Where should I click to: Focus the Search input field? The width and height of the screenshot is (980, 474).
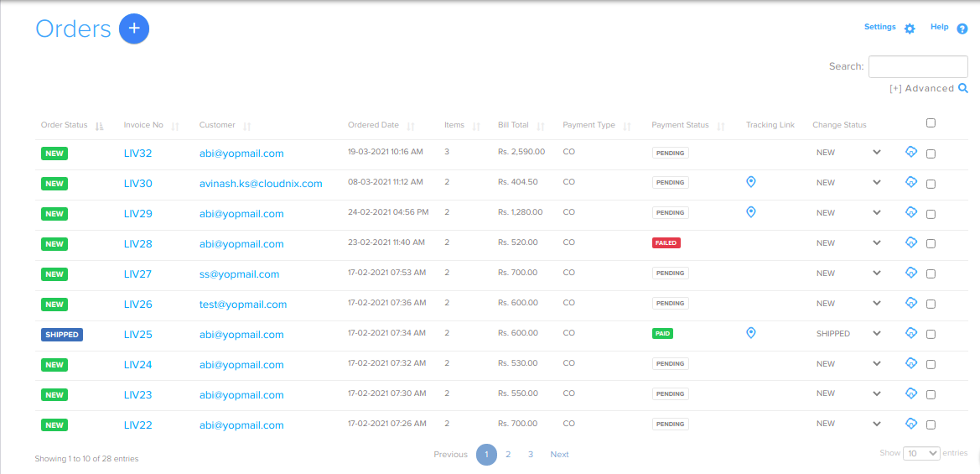coord(918,66)
